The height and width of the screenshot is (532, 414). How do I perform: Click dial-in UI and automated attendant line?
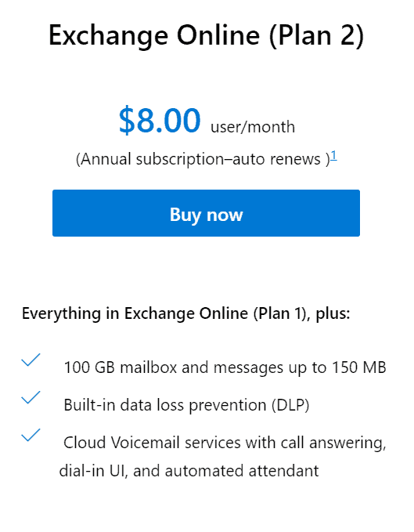coord(189,471)
